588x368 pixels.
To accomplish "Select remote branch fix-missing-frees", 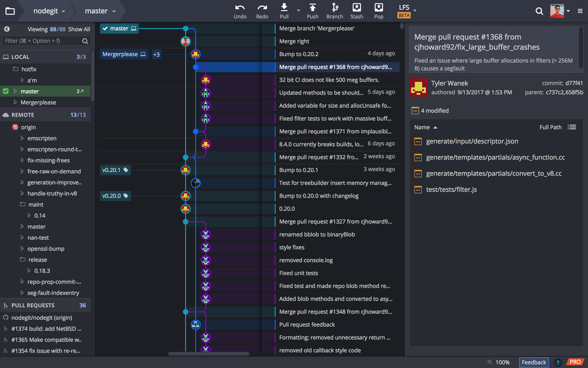I will [49, 160].
